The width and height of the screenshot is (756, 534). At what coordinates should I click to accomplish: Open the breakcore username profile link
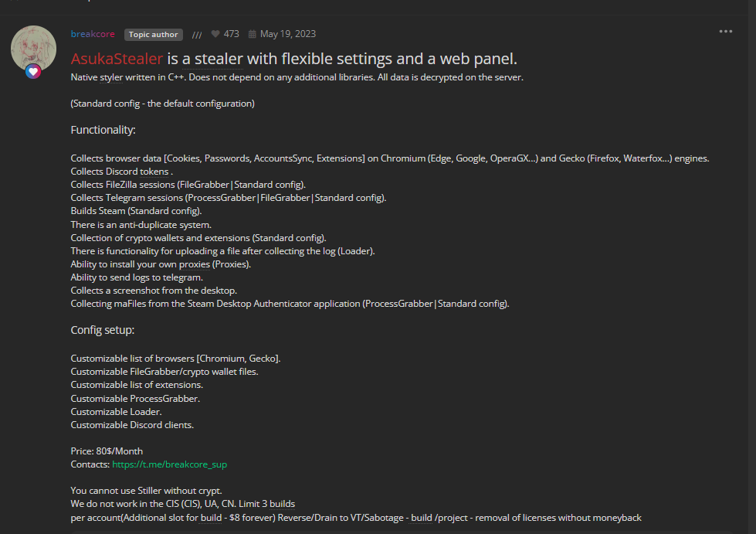pos(92,34)
